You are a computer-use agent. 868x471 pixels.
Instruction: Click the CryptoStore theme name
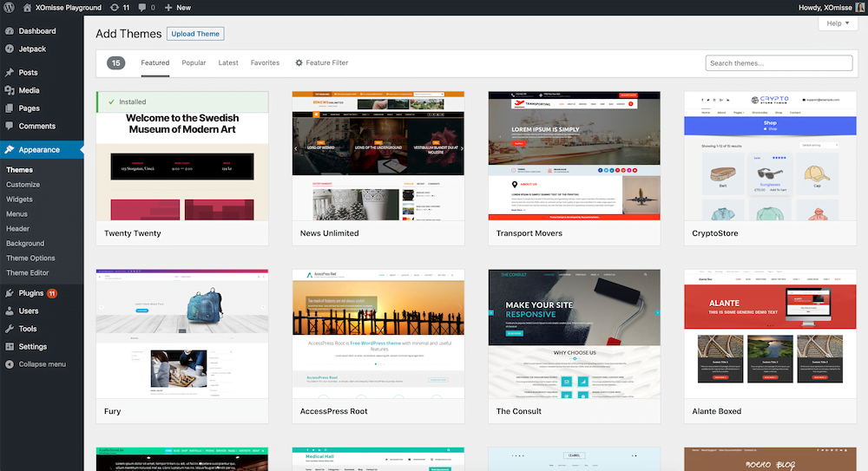point(714,233)
